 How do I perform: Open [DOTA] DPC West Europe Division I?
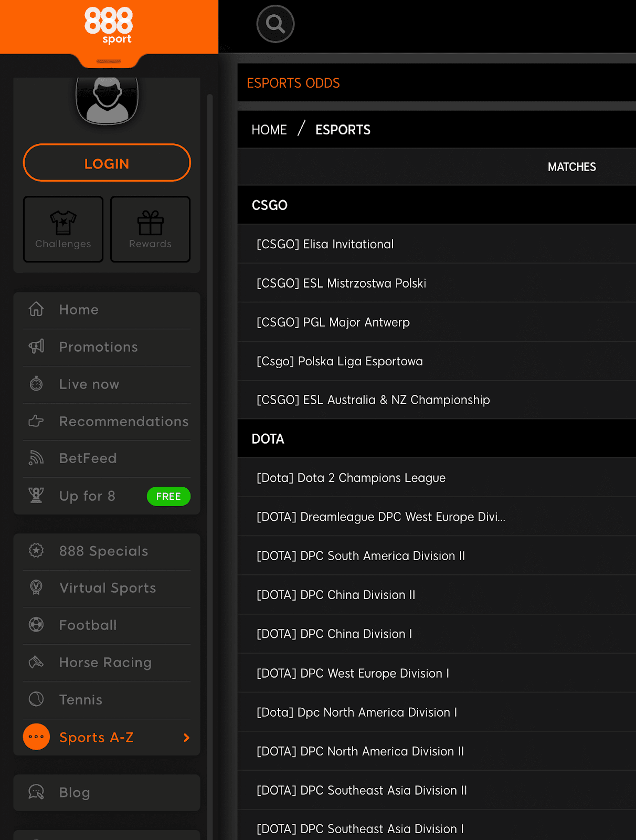click(x=437, y=673)
